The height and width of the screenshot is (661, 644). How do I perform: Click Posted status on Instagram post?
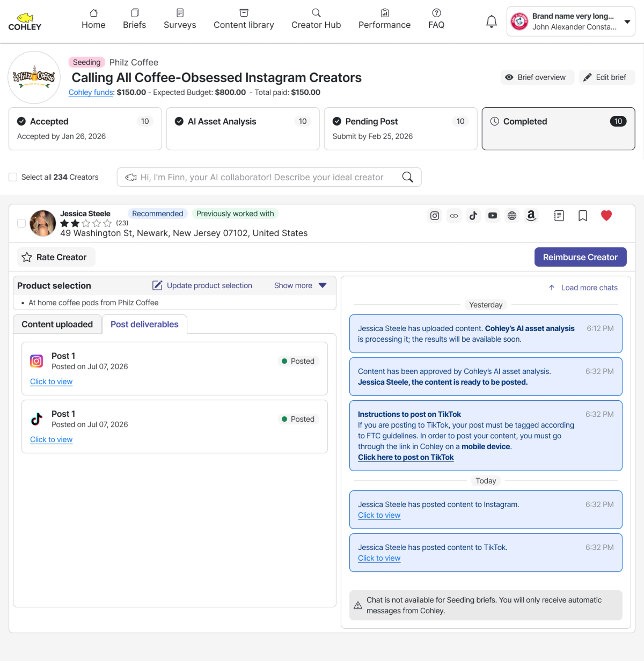[x=298, y=361]
